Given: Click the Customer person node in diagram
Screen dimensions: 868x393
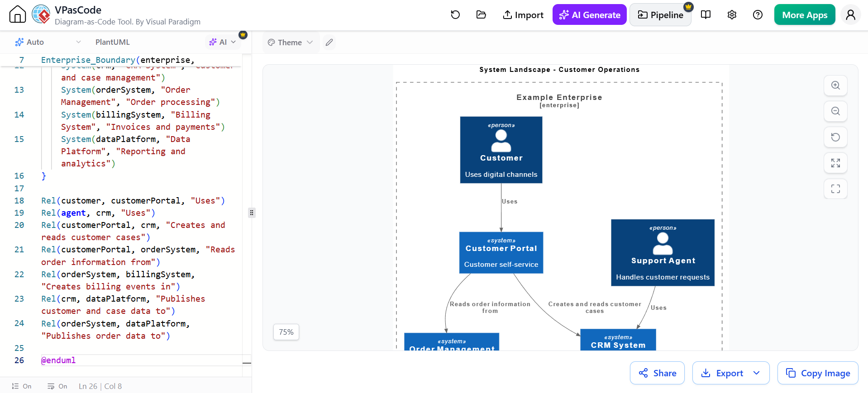Looking at the screenshot, I should tap(501, 150).
